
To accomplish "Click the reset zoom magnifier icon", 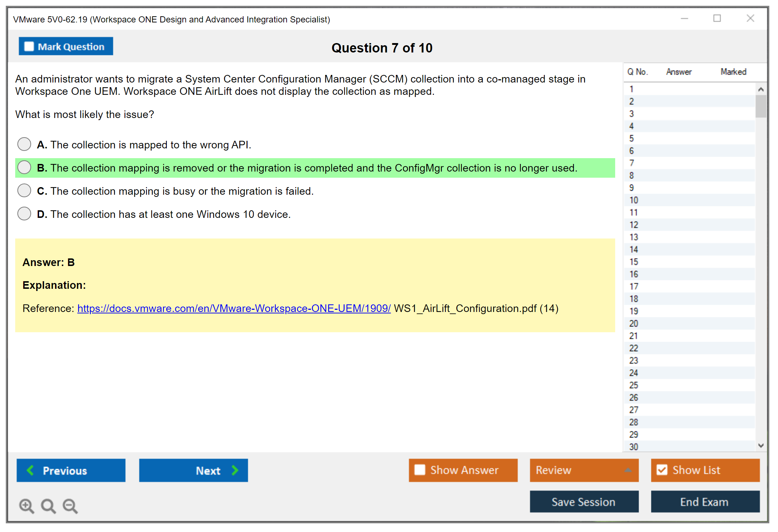I will (48, 506).
